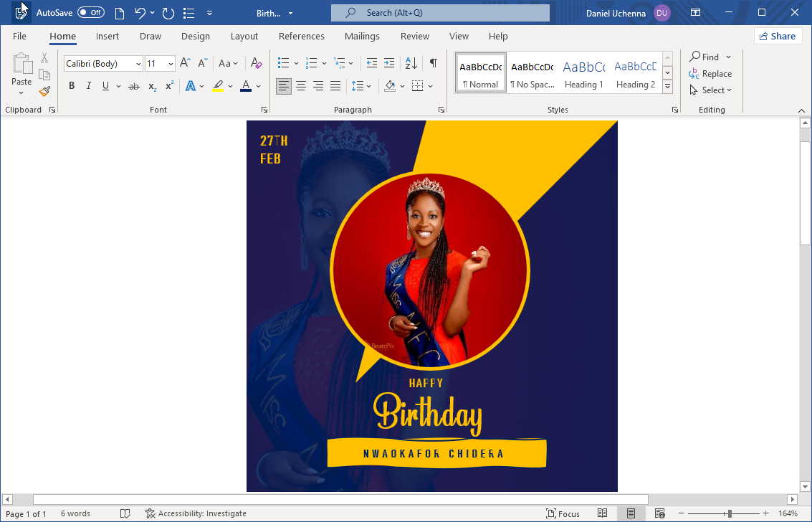812x522 pixels.
Task: Select the Clear All Formatting icon
Action: click(x=256, y=63)
